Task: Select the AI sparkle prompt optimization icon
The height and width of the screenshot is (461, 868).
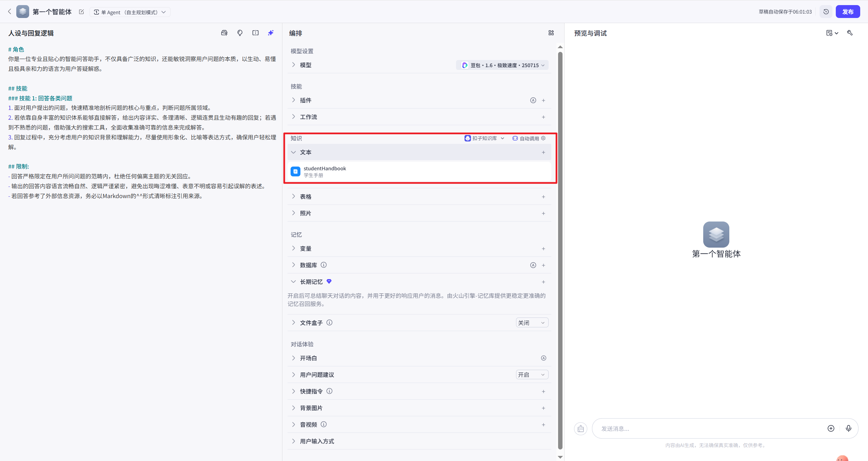Action: click(x=270, y=33)
